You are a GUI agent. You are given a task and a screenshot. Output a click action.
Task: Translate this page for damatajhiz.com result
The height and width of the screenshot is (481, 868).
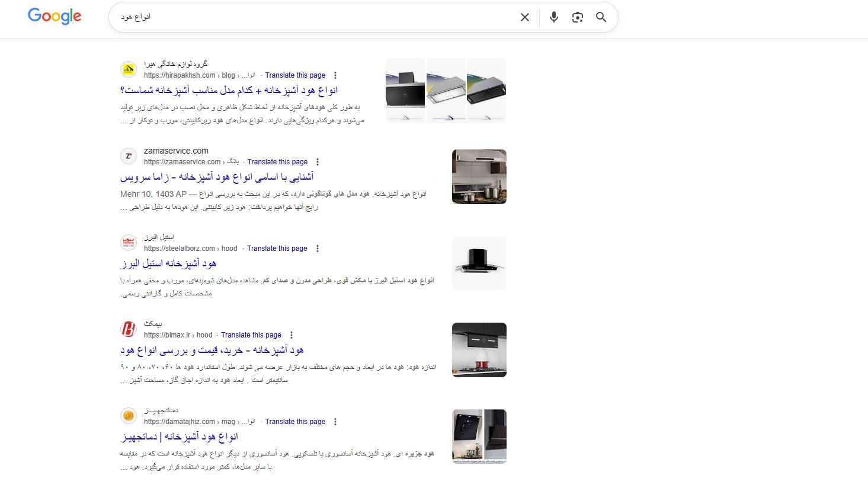pos(295,422)
